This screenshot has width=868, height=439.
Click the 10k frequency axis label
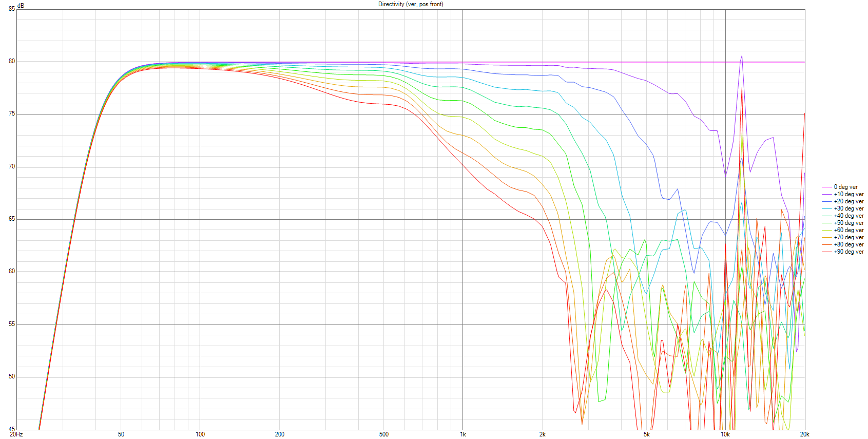(725, 434)
